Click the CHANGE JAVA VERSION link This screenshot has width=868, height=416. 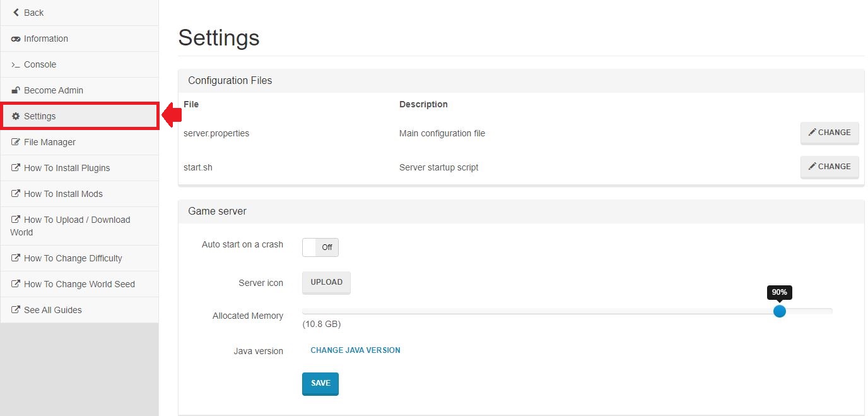tap(355, 350)
